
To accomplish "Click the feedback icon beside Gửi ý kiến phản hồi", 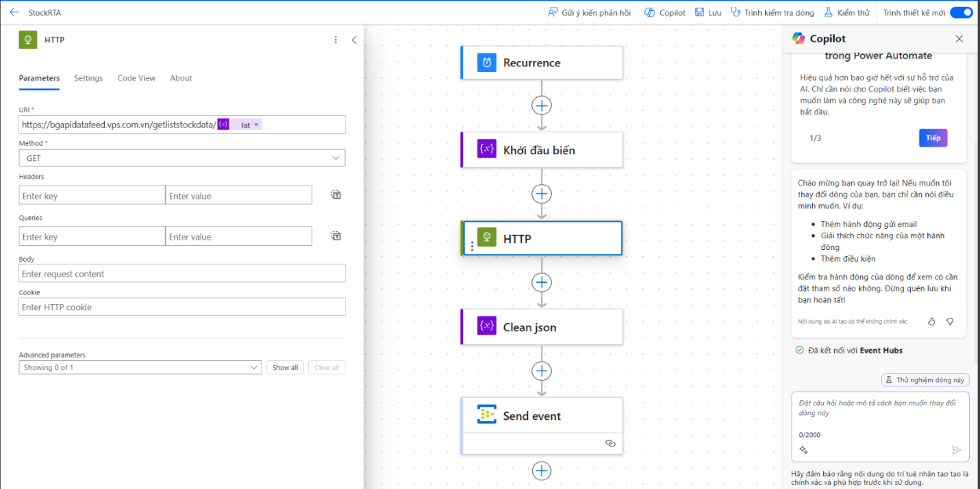I will tap(553, 12).
